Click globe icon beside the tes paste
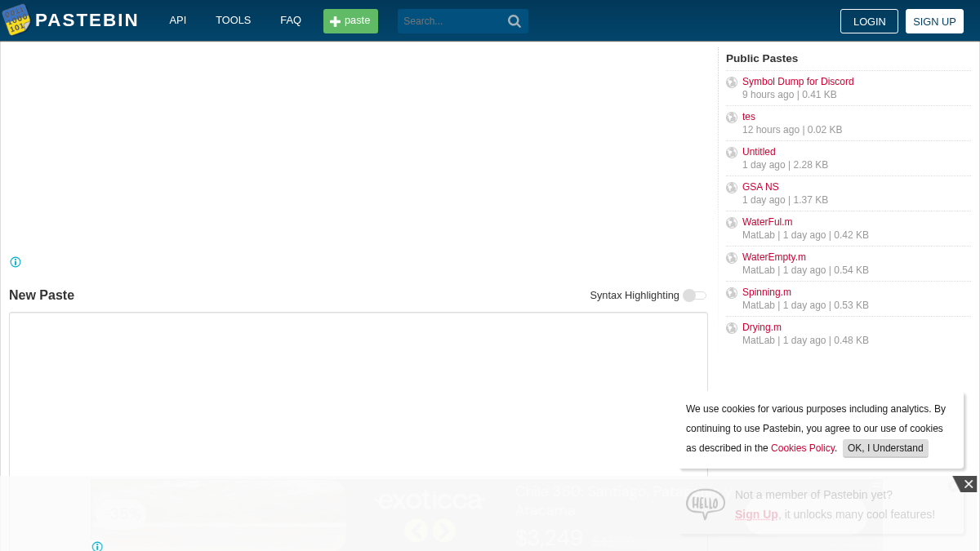The image size is (980, 551). (x=732, y=118)
